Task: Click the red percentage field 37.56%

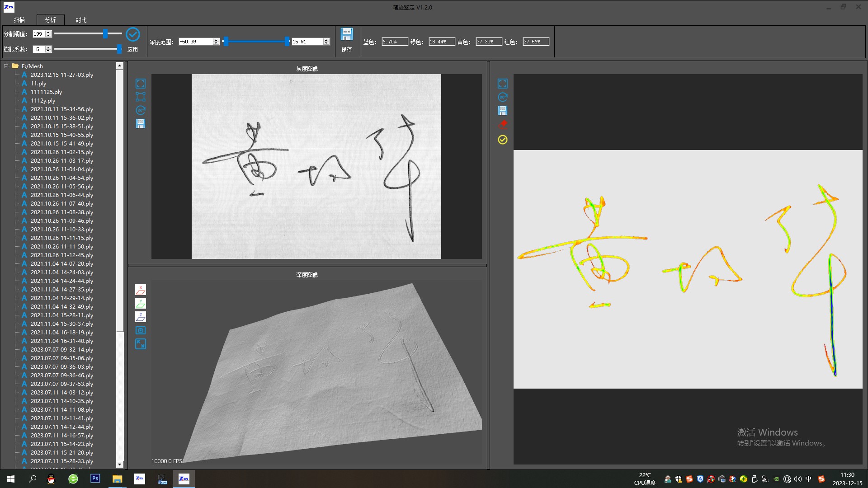Action: [x=536, y=42]
